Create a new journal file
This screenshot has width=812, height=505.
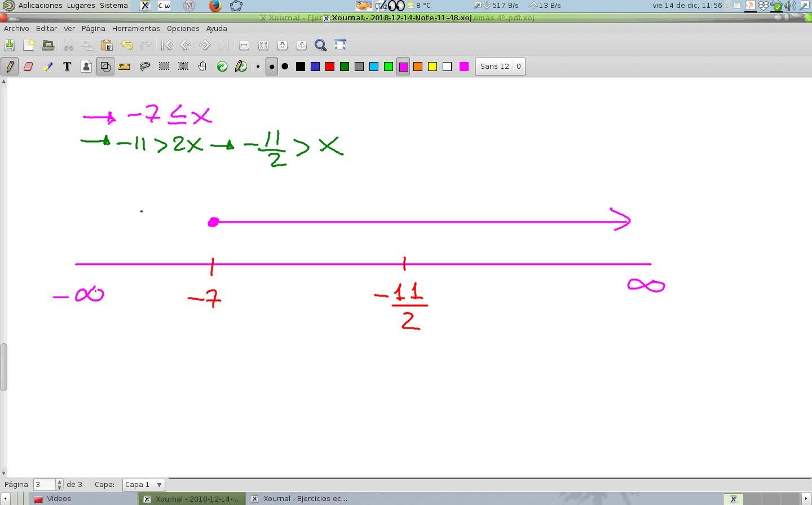point(29,45)
